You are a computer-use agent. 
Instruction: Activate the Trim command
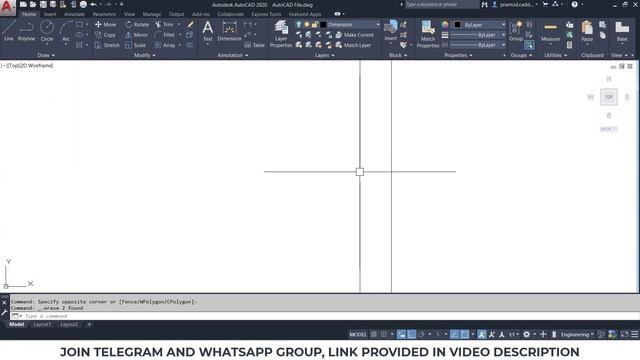pyautogui.click(x=164, y=24)
